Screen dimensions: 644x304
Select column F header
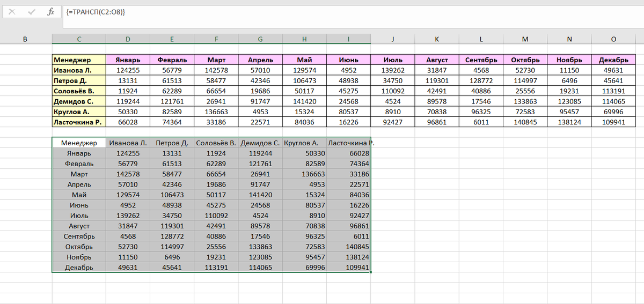216,39
